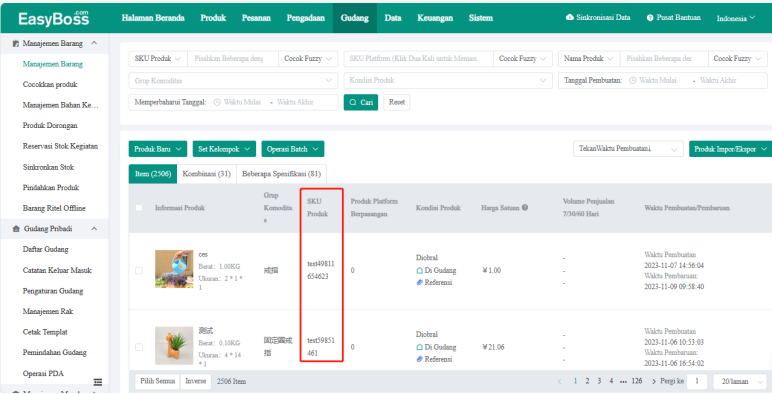Click the potted plant product thumbnail

pos(174,346)
